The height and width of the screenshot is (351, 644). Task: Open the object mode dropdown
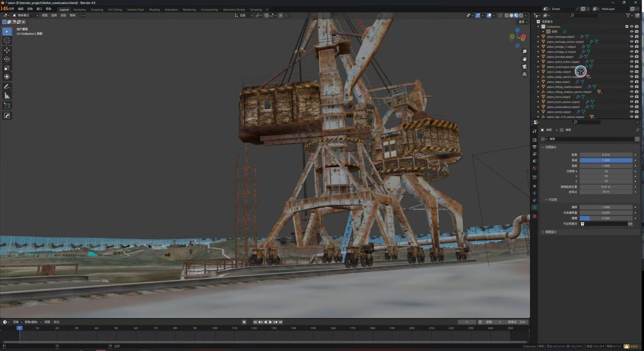tap(25, 15)
